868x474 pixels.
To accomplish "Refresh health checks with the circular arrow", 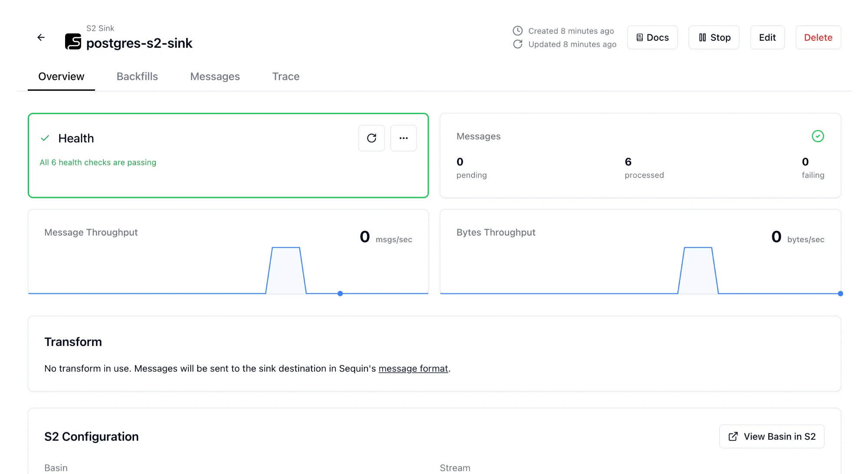I will 372,138.
